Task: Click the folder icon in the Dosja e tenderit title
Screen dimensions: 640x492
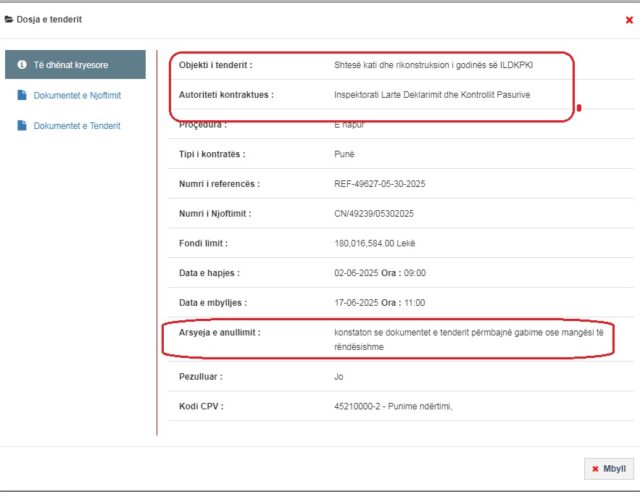Action: [x=9, y=19]
